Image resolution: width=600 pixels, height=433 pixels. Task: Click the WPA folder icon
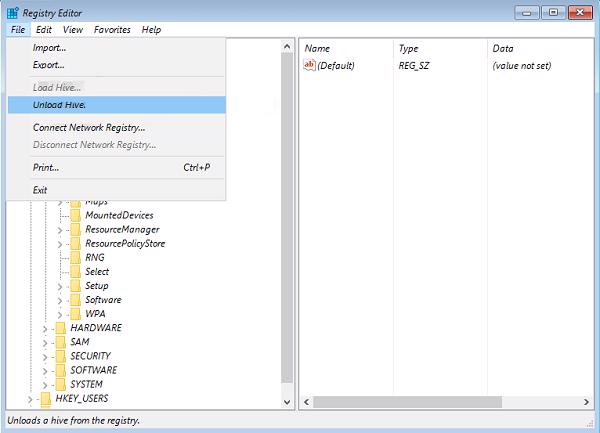point(76,314)
